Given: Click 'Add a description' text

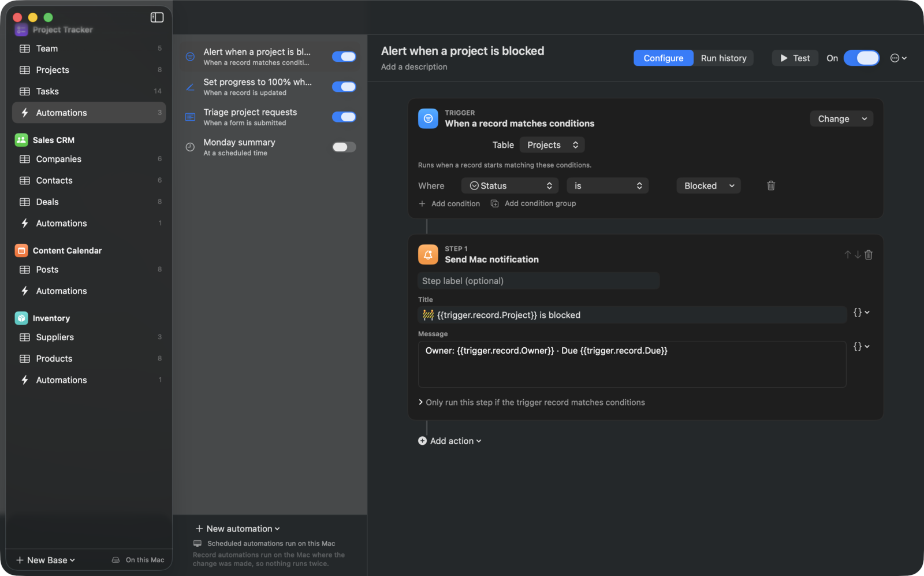Looking at the screenshot, I should pyautogui.click(x=414, y=67).
